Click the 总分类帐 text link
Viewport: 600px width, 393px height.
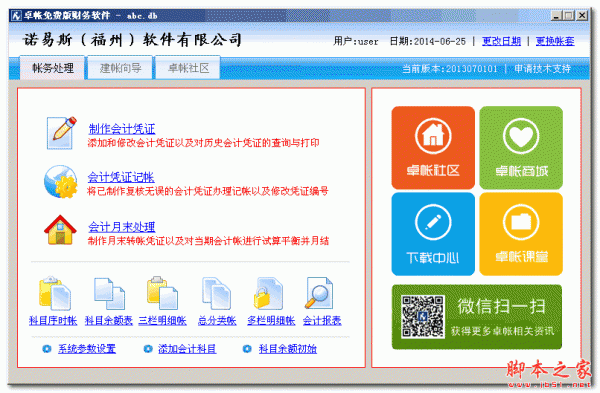click(217, 320)
